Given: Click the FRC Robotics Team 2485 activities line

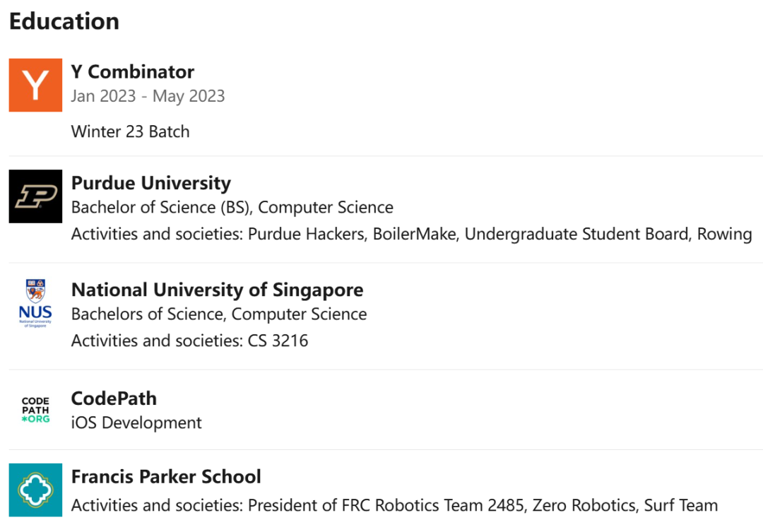Looking at the screenshot, I should (x=395, y=505).
